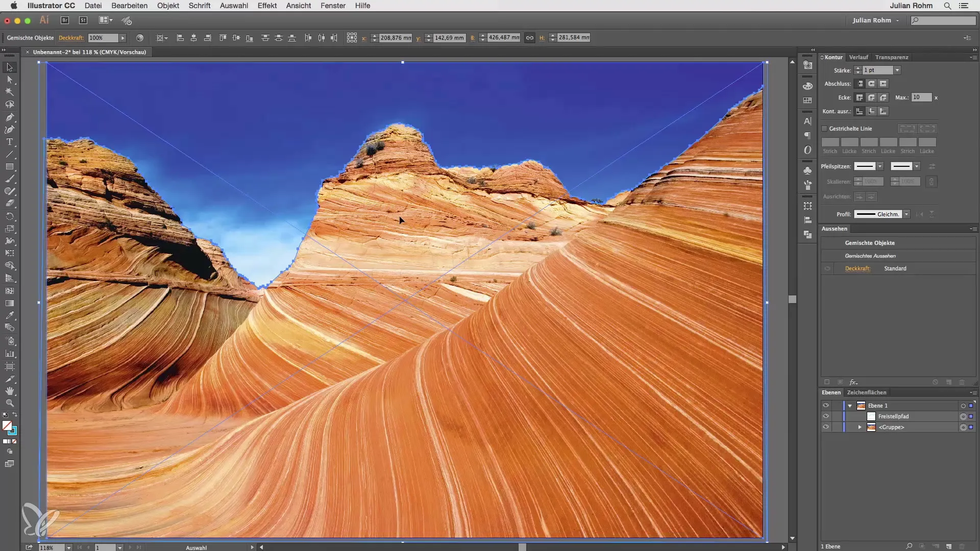Select the Pen tool
980x551 pixels.
[9, 117]
